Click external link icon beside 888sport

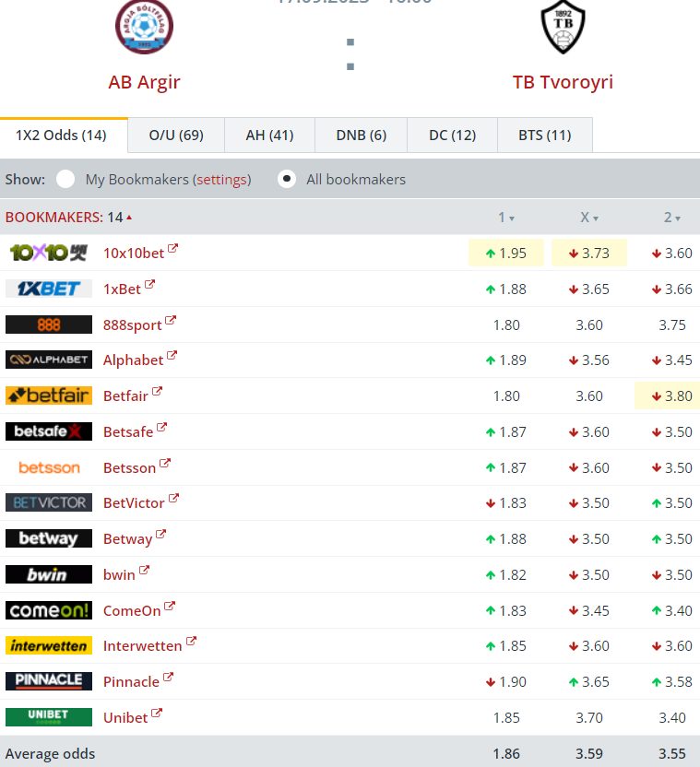tap(171, 322)
